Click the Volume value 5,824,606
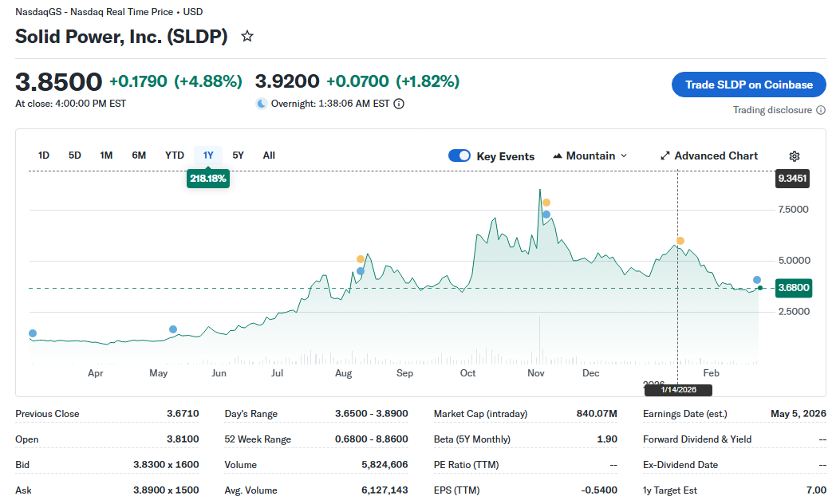 [385, 464]
